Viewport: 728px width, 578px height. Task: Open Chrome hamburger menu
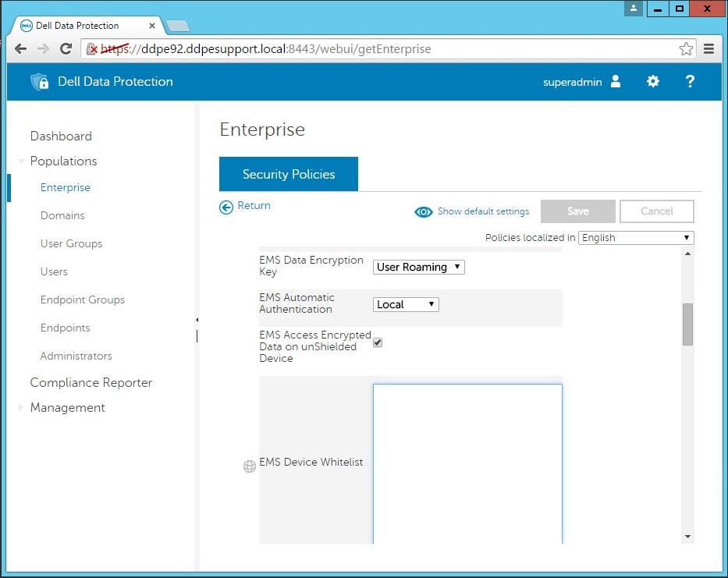pyautogui.click(x=708, y=48)
